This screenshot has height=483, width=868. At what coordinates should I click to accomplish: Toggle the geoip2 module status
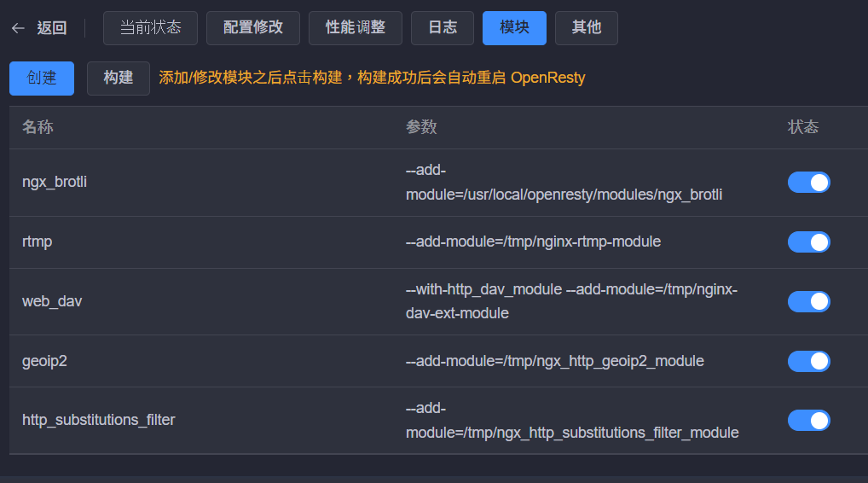tap(808, 361)
